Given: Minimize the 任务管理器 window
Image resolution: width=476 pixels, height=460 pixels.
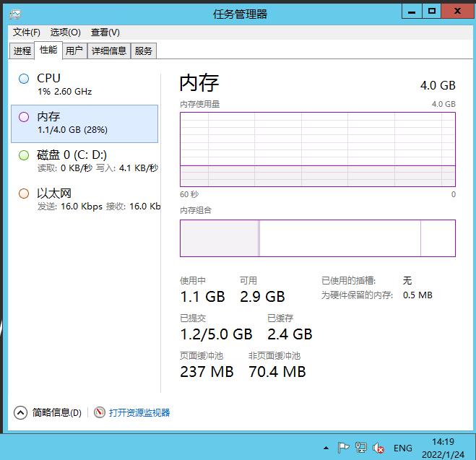Looking at the screenshot, I should pos(412,12).
